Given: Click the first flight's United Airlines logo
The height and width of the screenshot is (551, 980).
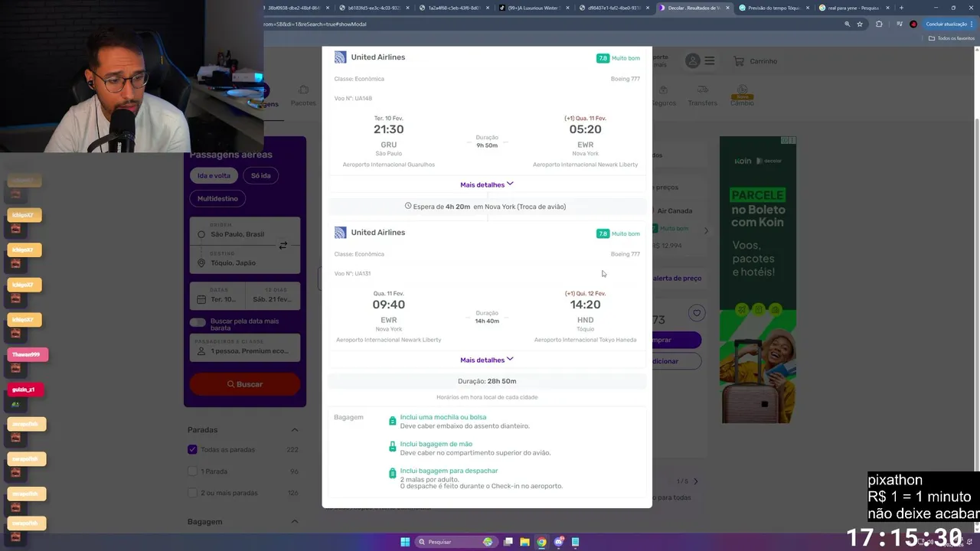Looking at the screenshot, I should 340,57.
